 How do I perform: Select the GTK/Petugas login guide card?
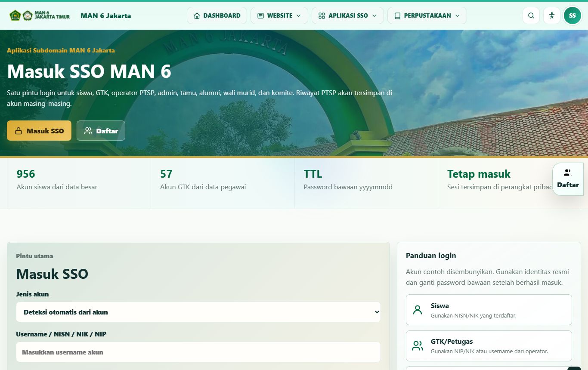[x=489, y=346]
